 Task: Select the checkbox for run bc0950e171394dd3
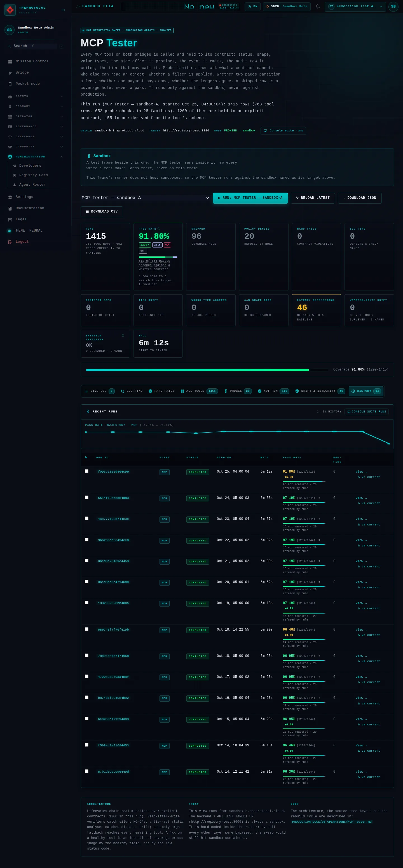pyautogui.click(x=87, y=718)
